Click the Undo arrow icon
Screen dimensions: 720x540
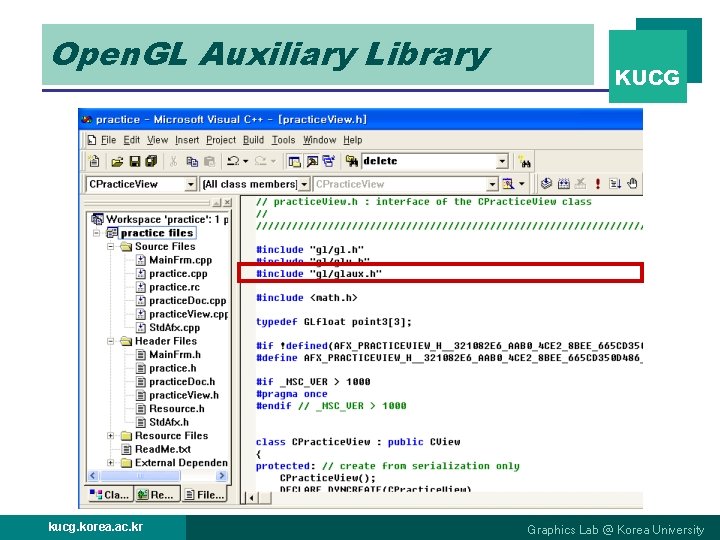pyautogui.click(x=233, y=161)
